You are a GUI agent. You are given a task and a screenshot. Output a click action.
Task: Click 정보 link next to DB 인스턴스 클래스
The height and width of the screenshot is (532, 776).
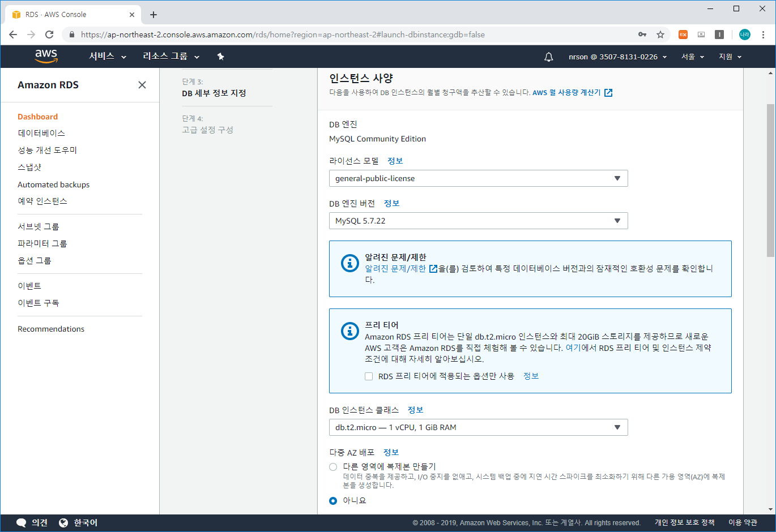click(x=415, y=410)
